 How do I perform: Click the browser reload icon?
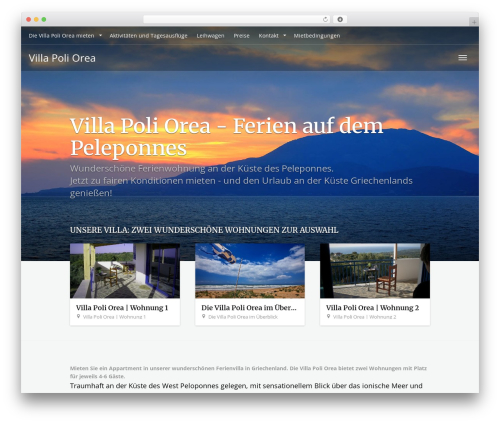325,20
